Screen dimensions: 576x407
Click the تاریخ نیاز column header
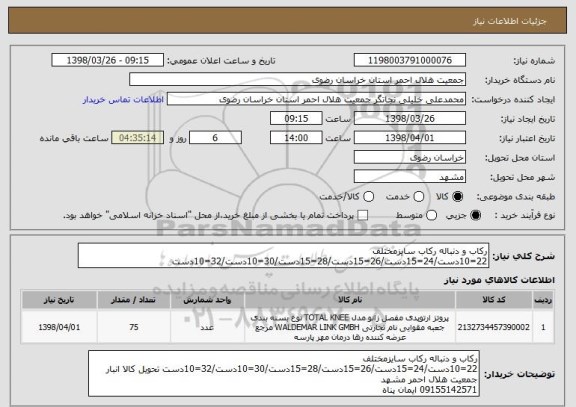(59, 300)
